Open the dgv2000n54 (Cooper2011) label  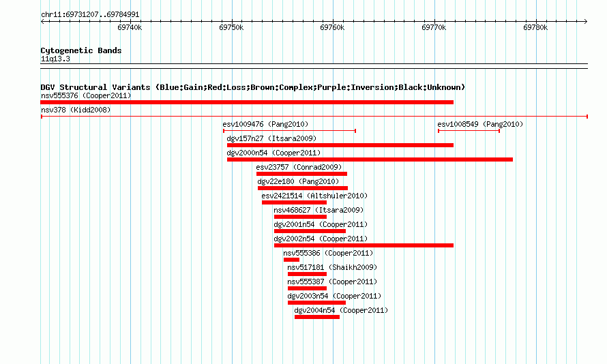point(273,153)
